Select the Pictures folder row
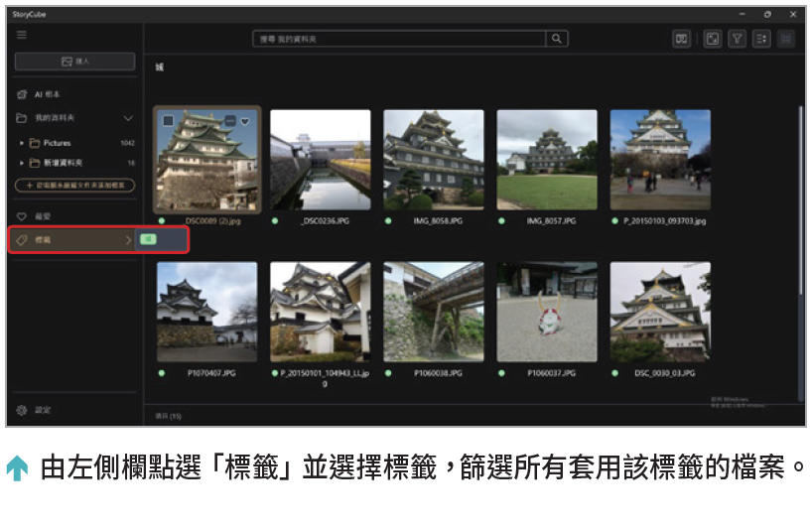The height and width of the screenshot is (529, 812). (x=75, y=143)
